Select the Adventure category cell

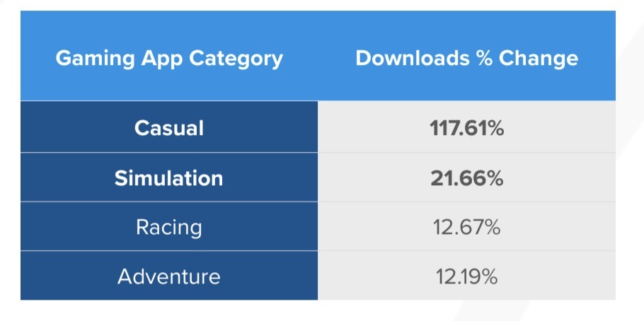(x=169, y=276)
